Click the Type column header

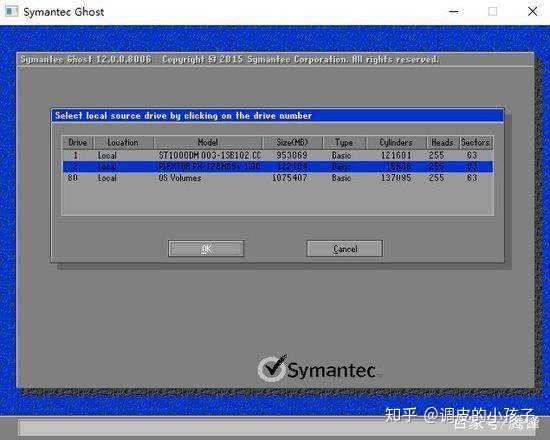click(344, 143)
